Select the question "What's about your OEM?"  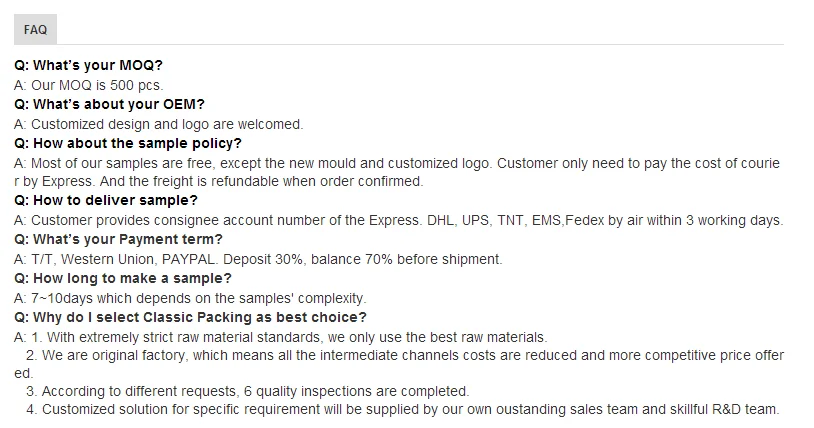click(x=110, y=105)
